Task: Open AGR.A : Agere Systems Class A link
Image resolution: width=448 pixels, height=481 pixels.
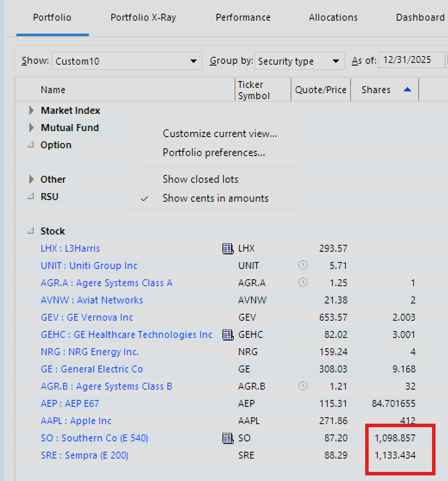Action: tap(107, 283)
